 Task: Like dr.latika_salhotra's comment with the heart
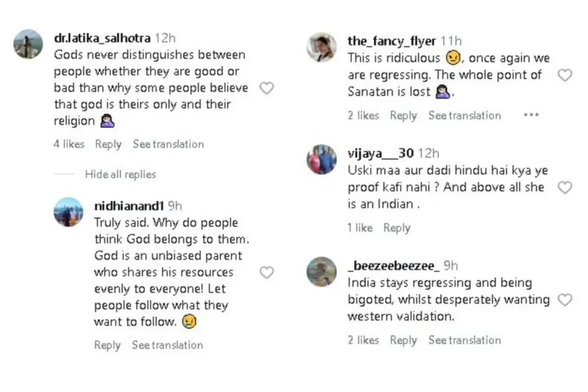267,88
